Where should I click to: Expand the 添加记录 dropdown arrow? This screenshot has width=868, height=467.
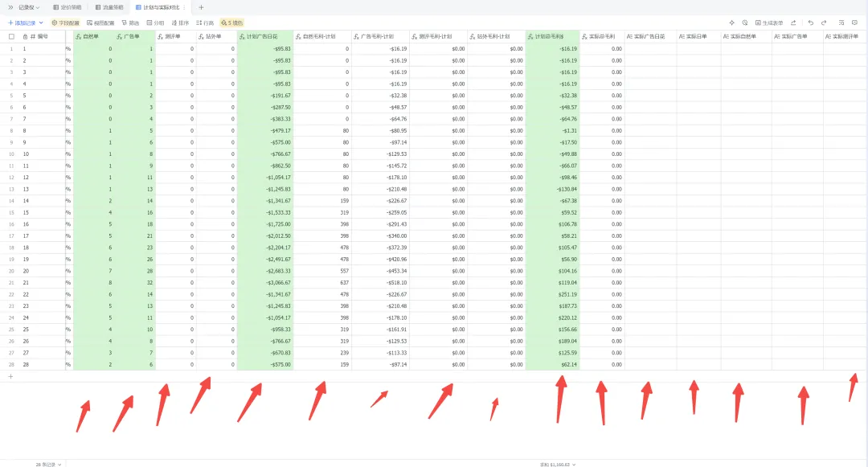[41, 23]
